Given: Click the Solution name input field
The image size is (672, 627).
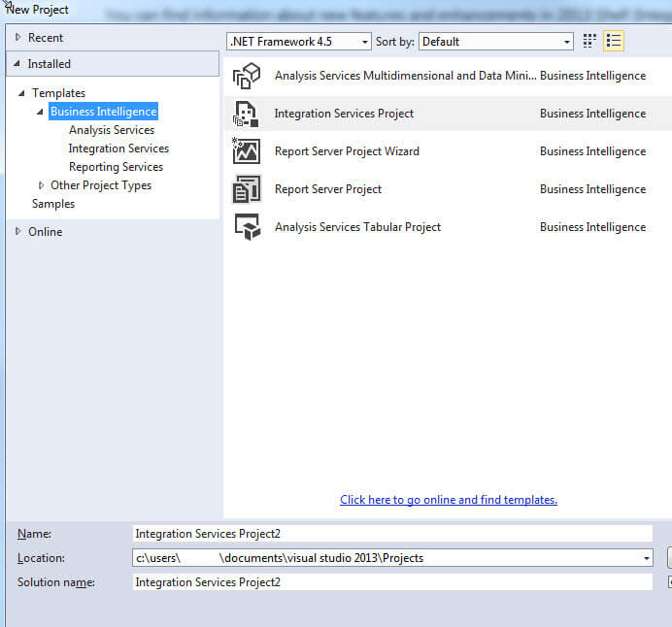Looking at the screenshot, I should pos(392,582).
